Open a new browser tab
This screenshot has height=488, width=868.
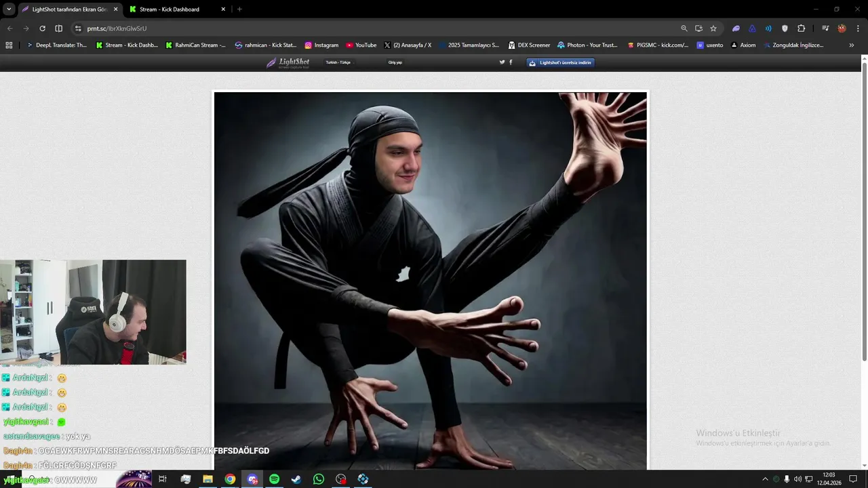[239, 9]
